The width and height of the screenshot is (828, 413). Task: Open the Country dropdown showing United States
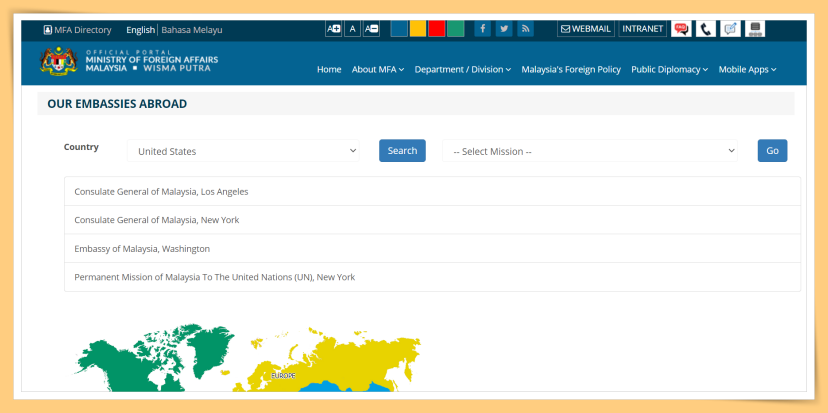point(243,151)
